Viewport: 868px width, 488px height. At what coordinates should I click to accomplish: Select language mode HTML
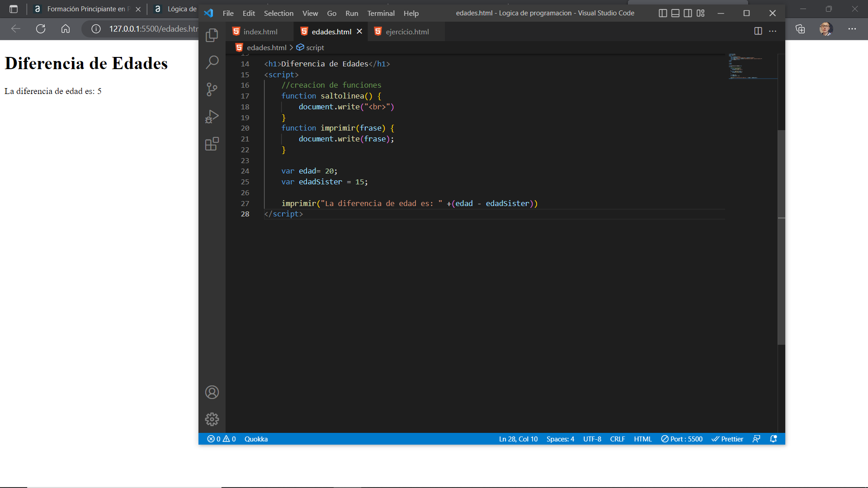click(642, 439)
